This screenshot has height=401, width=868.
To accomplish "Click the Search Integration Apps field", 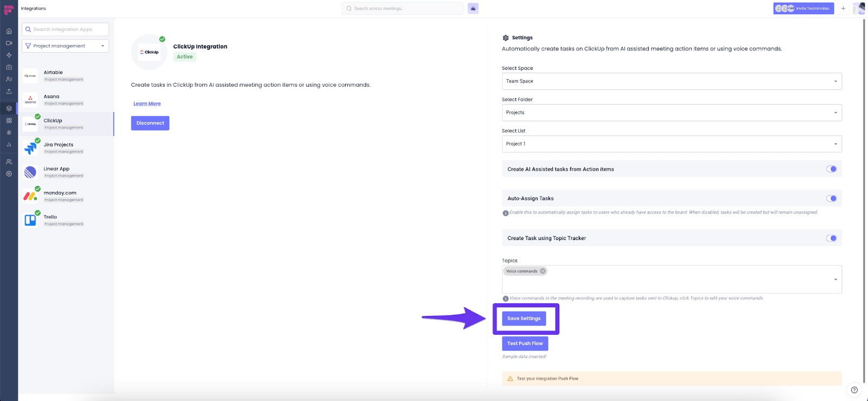I will (x=65, y=29).
